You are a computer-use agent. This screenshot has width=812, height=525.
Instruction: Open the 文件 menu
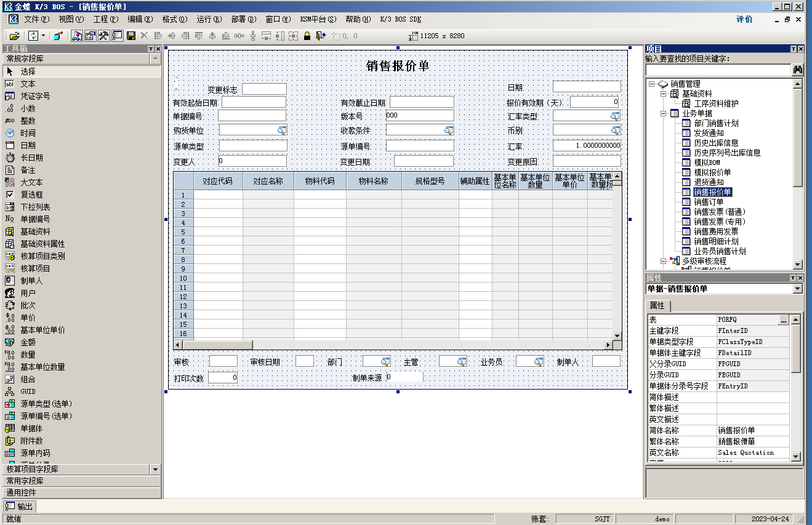click(36, 19)
